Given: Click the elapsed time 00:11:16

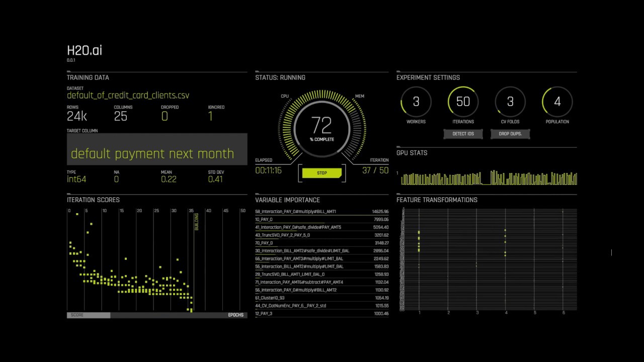Looking at the screenshot, I should click(268, 170).
